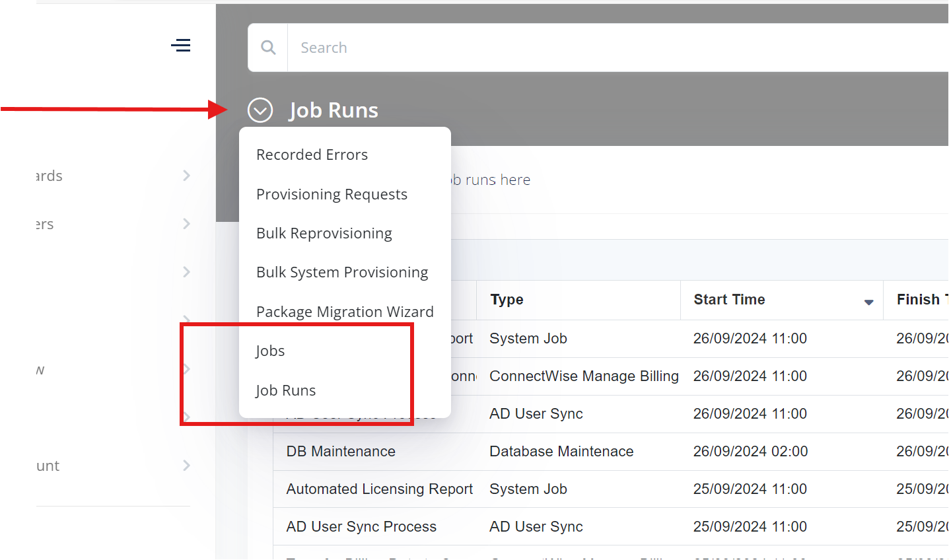Viewport: 949px width, 560px height.
Task: Open the DB Maintenance job row
Action: (341, 451)
